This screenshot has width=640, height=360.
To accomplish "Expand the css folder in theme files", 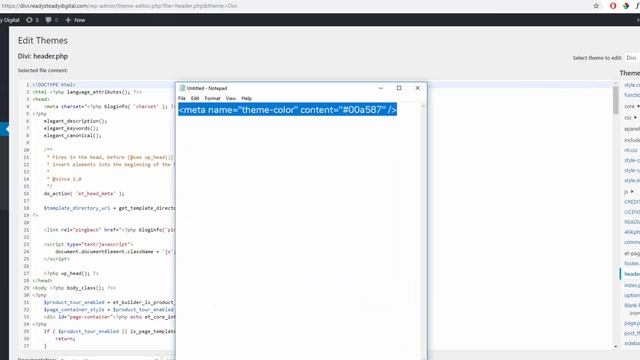I will click(x=630, y=118).
